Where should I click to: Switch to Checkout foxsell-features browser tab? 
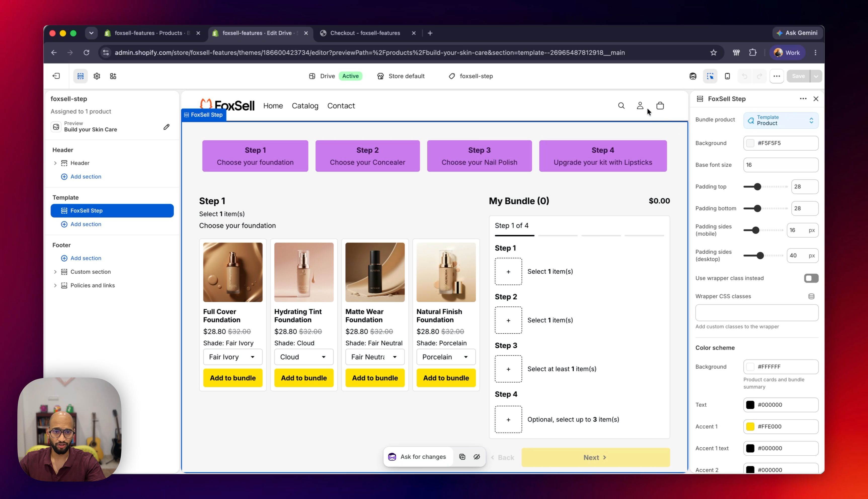coord(365,33)
